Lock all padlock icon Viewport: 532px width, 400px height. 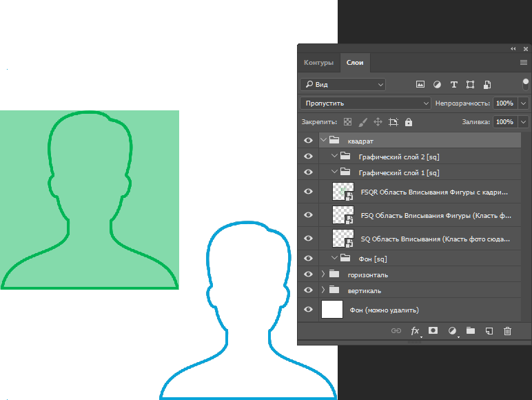click(x=409, y=122)
